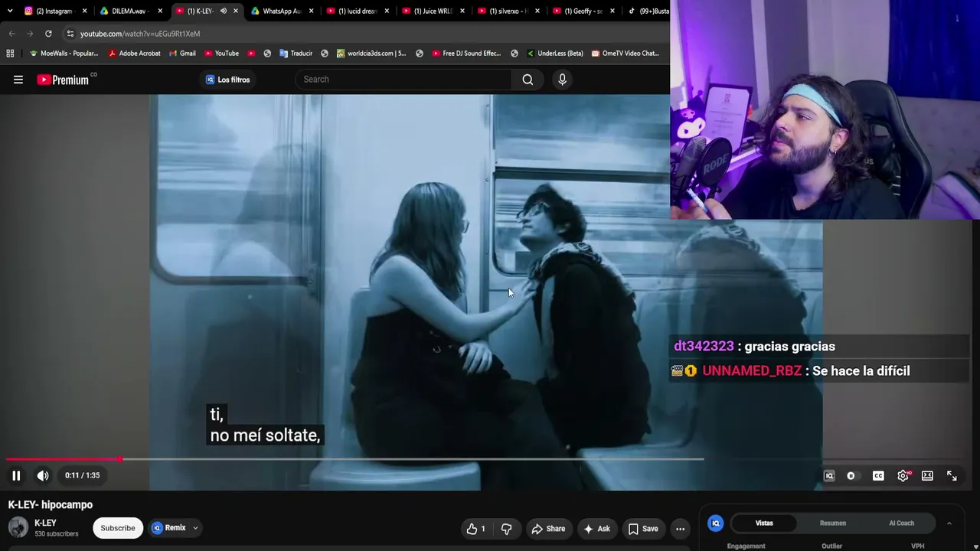The width and height of the screenshot is (980, 551).
Task: Select the Vistas tab
Action: [x=764, y=523]
